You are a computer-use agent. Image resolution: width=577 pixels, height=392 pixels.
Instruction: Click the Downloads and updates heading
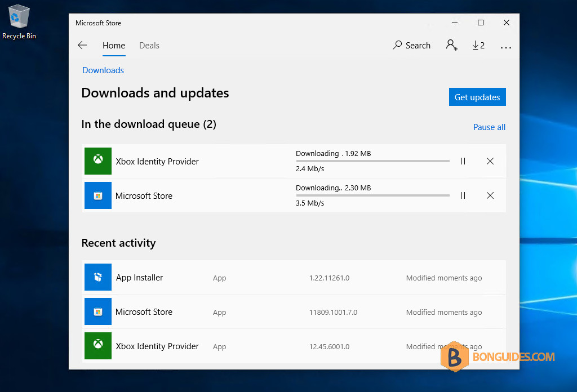(155, 93)
